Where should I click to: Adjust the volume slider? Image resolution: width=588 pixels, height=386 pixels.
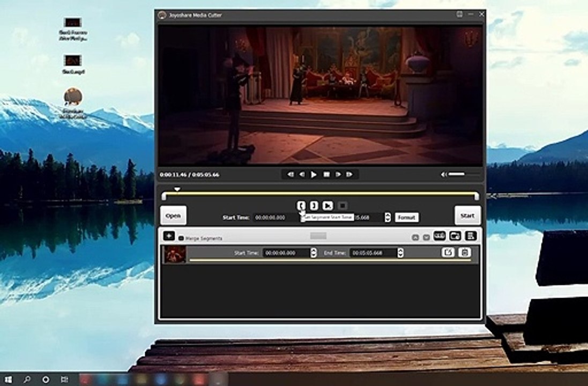[x=464, y=174]
